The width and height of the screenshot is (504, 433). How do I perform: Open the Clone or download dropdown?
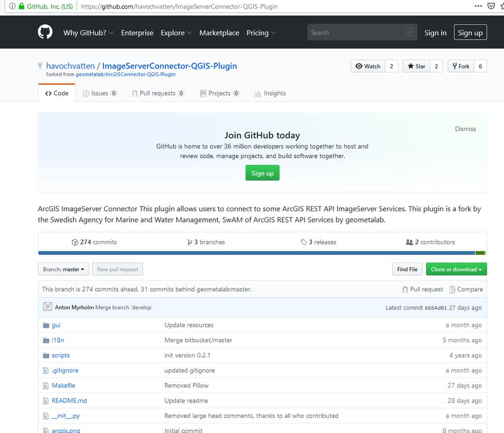tap(456, 269)
